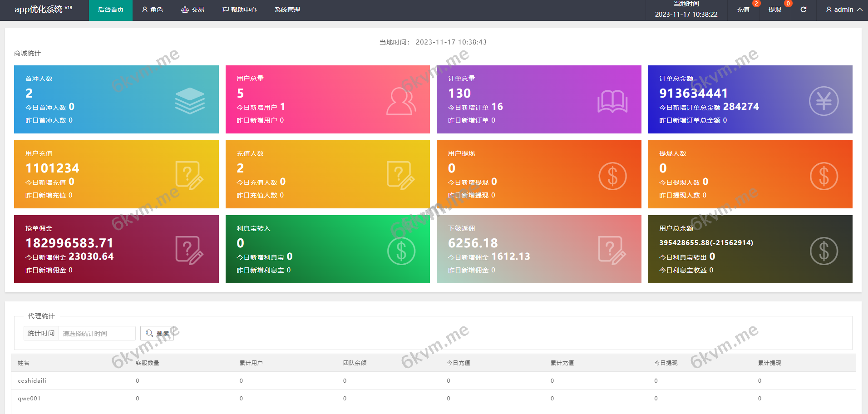Click the user silhouette icon in 用户总量 card
This screenshot has height=414, width=868.
401,101
